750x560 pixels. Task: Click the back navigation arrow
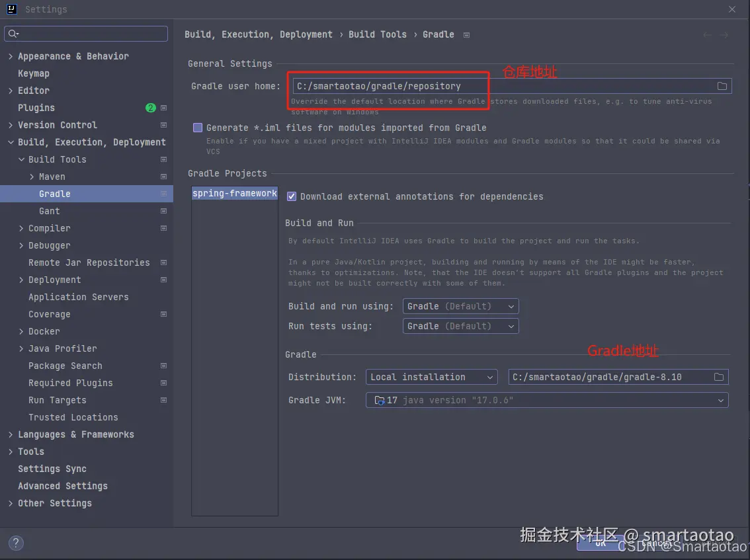tap(708, 35)
